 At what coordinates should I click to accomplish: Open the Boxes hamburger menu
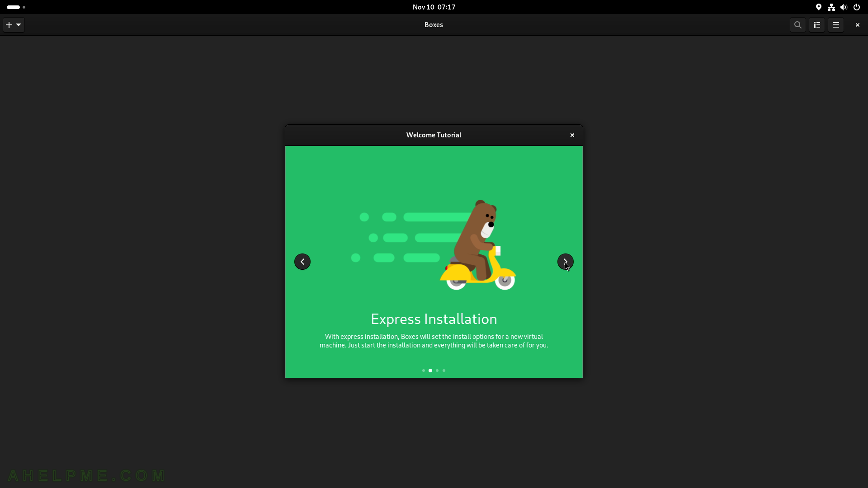click(x=836, y=25)
